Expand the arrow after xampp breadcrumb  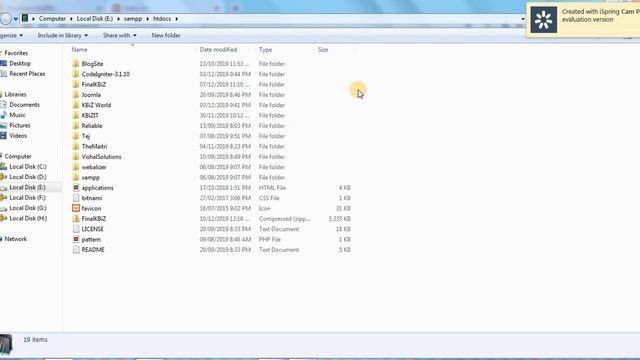(x=148, y=19)
